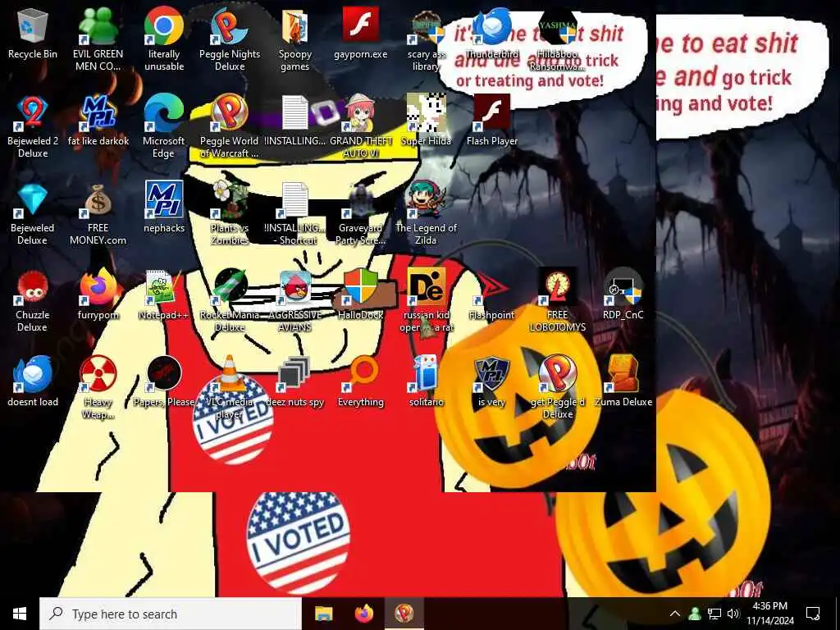Open the Spoopy games folder
This screenshot has width=840, height=630.
coord(295,39)
